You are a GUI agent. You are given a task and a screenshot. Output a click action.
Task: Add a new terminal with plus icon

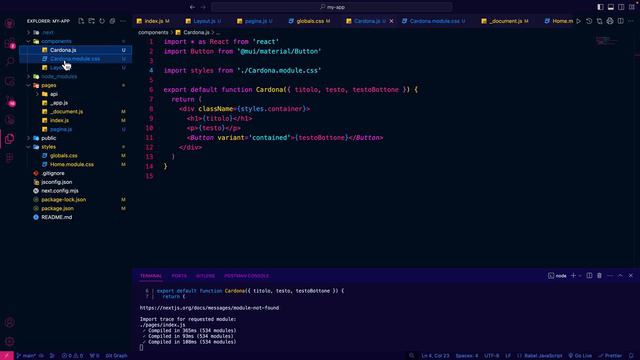(573, 276)
